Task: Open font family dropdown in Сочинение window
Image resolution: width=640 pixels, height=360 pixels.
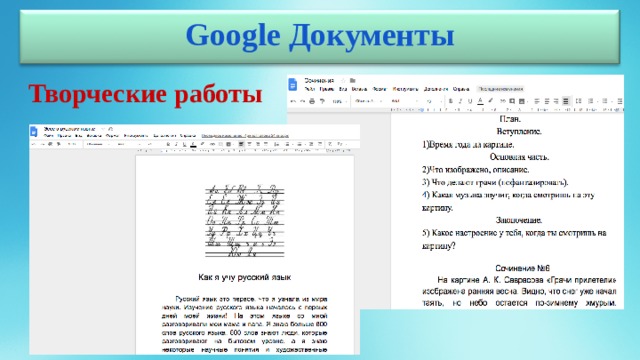Action: [x=404, y=101]
